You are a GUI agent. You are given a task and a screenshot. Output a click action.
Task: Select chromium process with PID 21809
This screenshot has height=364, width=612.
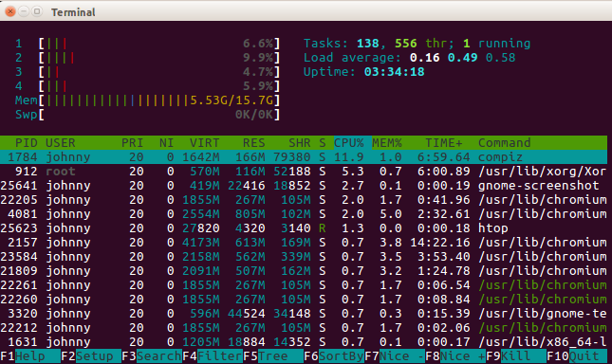pos(304,271)
